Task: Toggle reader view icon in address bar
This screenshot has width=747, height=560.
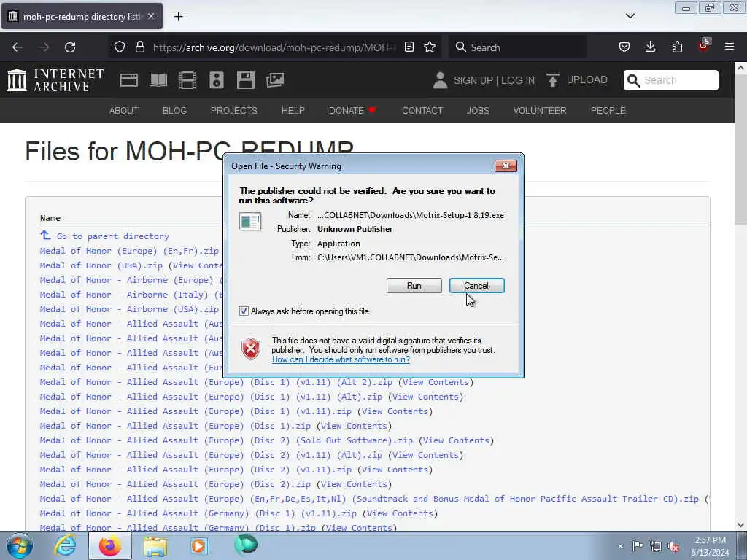Action: coord(409,47)
